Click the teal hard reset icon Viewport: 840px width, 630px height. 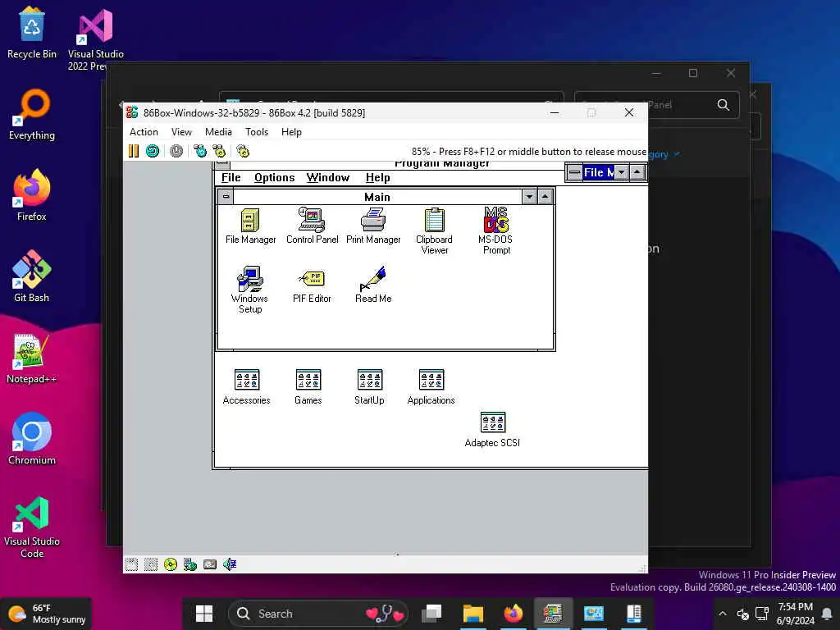click(153, 151)
